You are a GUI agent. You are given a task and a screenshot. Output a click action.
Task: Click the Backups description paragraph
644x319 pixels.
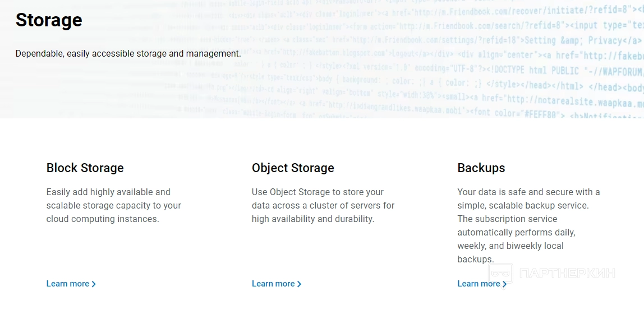(x=528, y=225)
